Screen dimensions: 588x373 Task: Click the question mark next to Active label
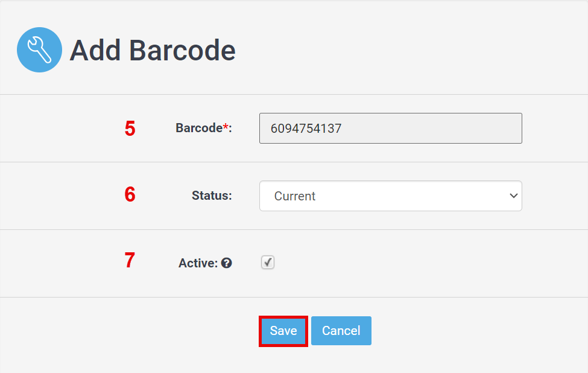tap(227, 263)
